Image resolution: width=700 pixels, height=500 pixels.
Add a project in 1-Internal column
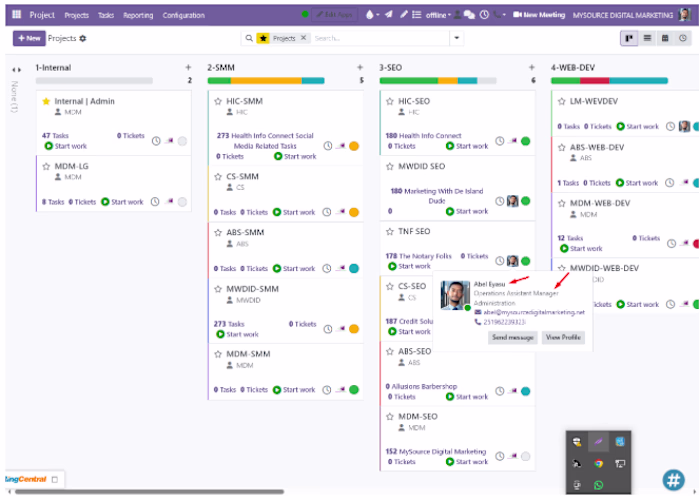(188, 67)
